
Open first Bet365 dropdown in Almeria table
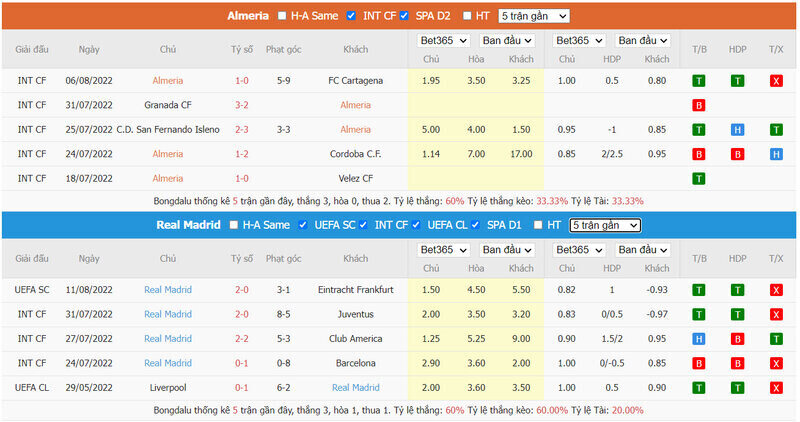[443, 41]
